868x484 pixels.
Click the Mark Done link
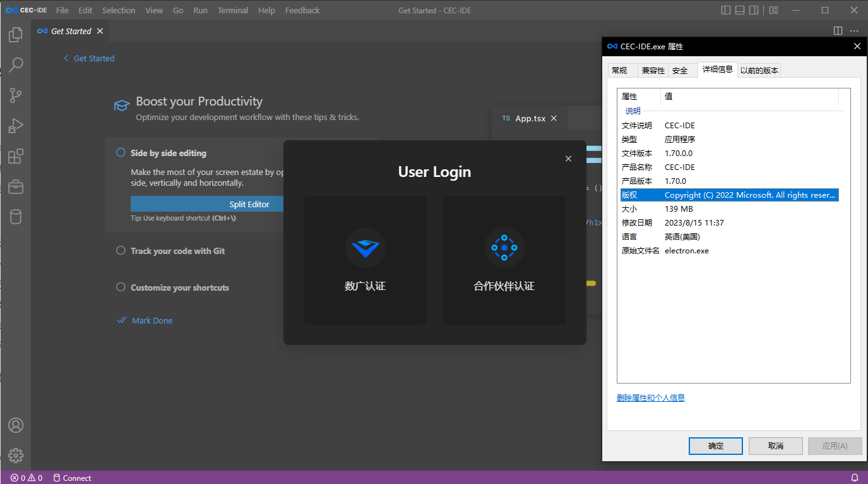145,320
